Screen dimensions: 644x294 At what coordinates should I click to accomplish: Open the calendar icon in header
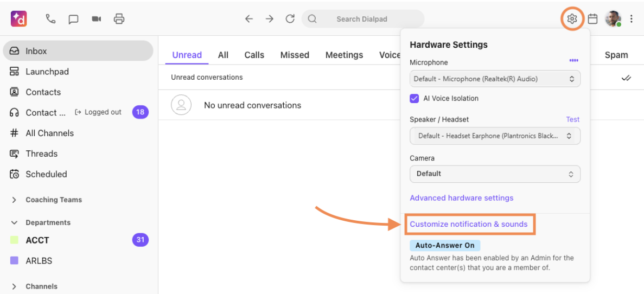pyautogui.click(x=592, y=19)
